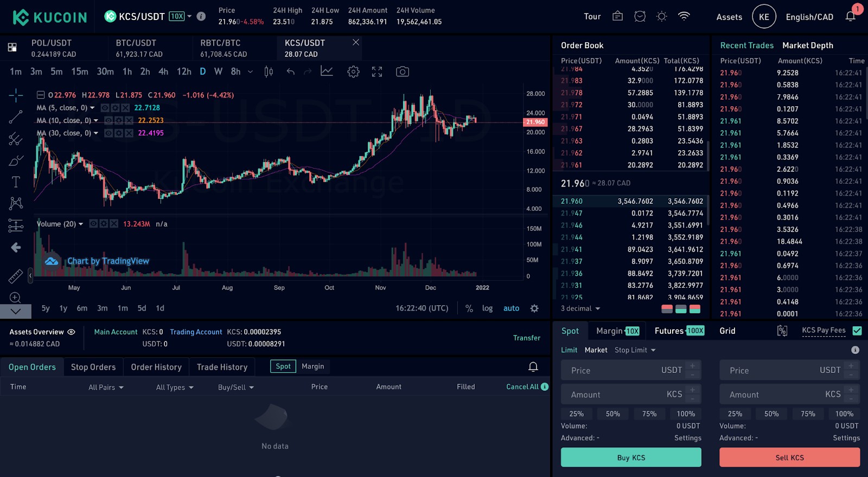Screen dimensions: 868x477
Task: Toggle the auto scale on chart
Action: (x=511, y=308)
